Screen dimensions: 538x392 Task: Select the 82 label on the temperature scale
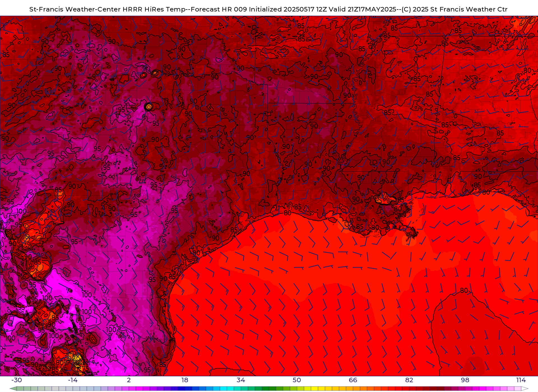tap(409, 380)
